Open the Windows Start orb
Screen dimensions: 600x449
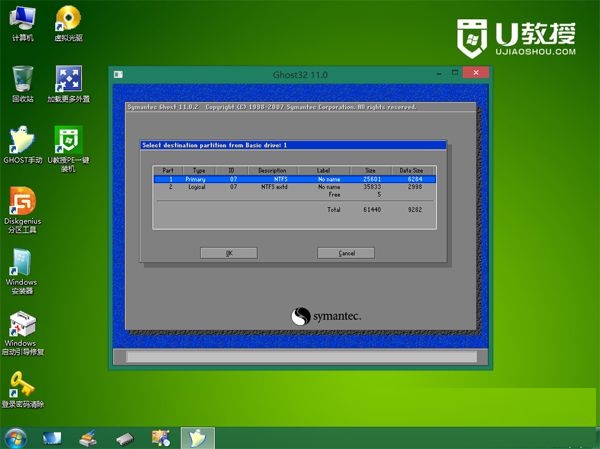click(16, 438)
